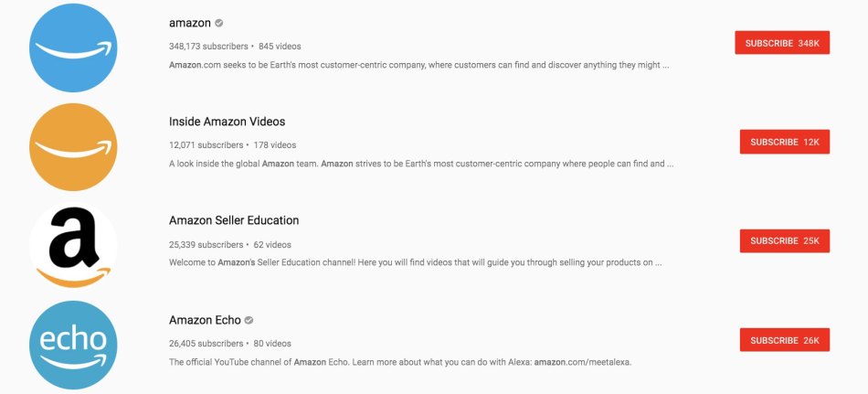The width and height of the screenshot is (868, 394).
Task: Subscribe to the Amazon Echo channel
Action: click(x=784, y=340)
